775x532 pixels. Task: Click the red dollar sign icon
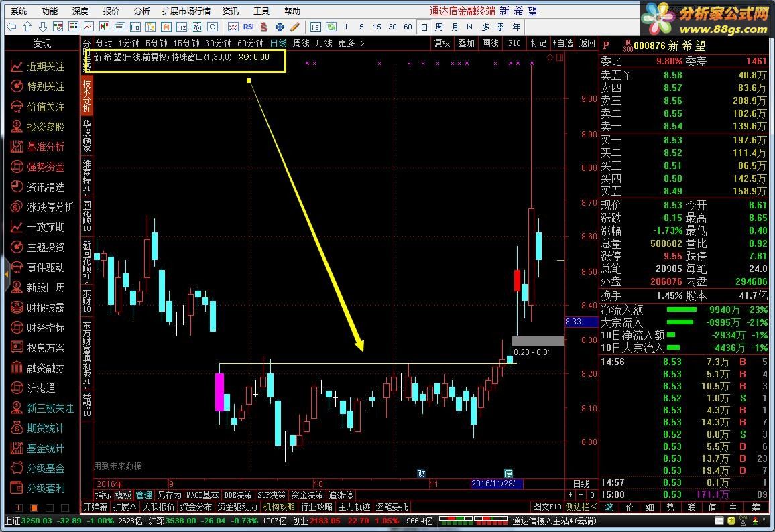pyautogui.click(x=264, y=27)
